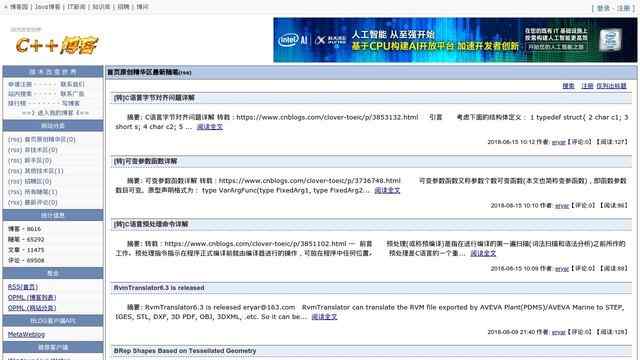Image resolution: width=640 pixels, height=360 pixels.
Task: Click the 随笔 - 65292 statistic text
Action: [x=26, y=240]
